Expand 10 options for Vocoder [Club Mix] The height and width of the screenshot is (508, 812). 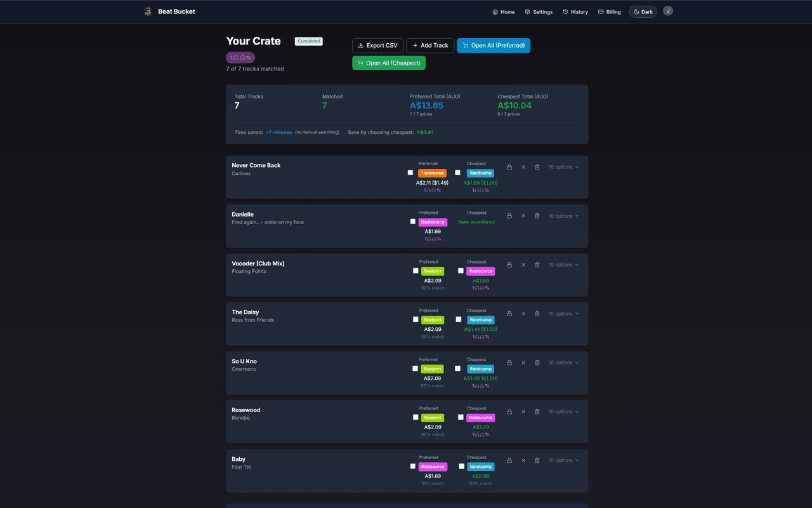coord(564,265)
